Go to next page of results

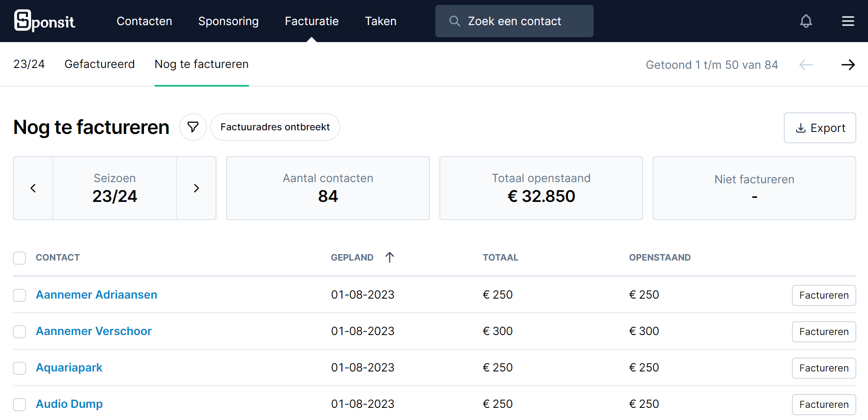(x=848, y=65)
